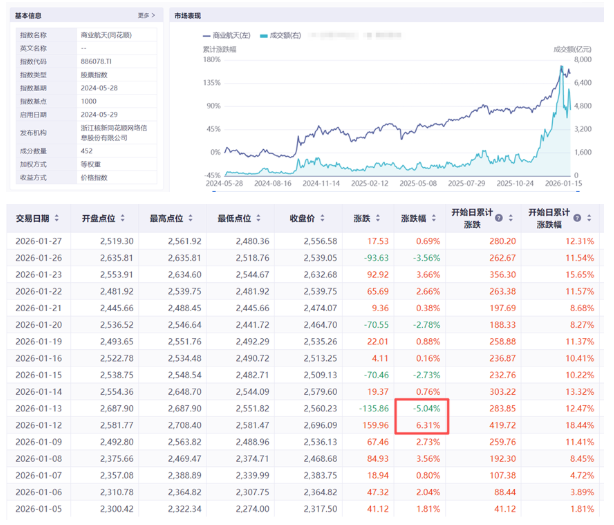Select return type 价格指数
The image size is (614, 525).
[94, 178]
